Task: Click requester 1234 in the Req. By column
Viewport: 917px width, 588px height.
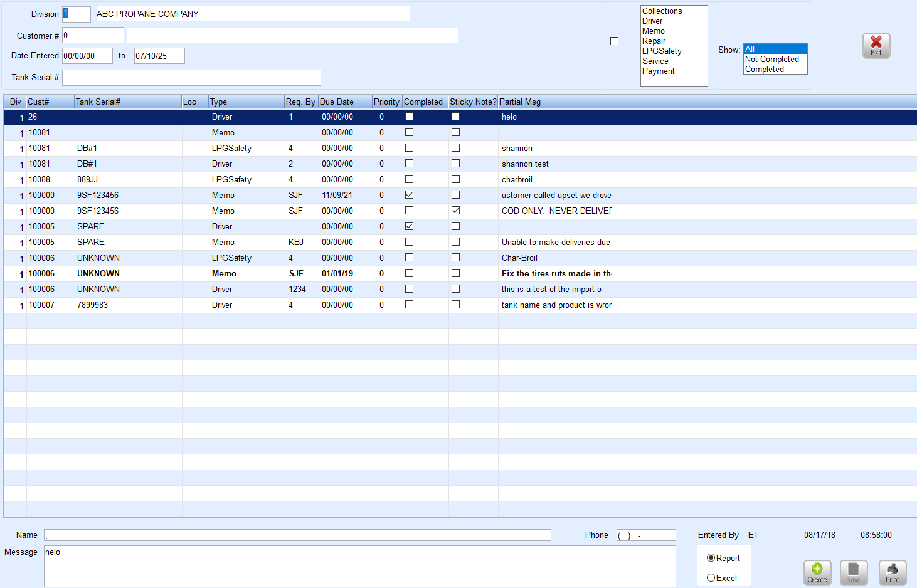Action: click(x=297, y=289)
